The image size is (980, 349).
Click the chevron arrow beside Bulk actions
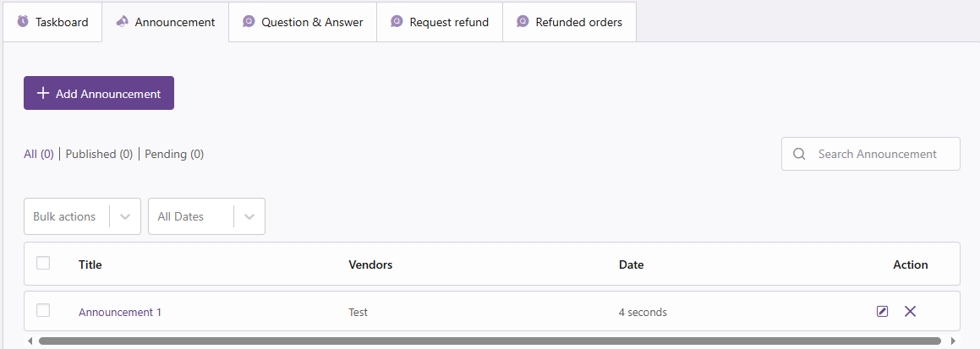[x=125, y=216]
